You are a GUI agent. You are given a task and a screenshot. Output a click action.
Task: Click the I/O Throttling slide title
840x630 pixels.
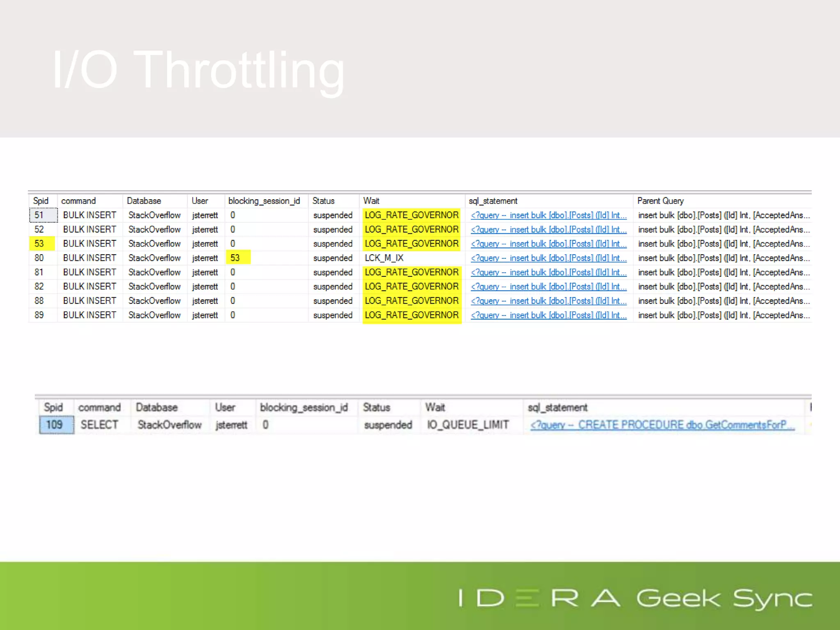click(x=199, y=70)
